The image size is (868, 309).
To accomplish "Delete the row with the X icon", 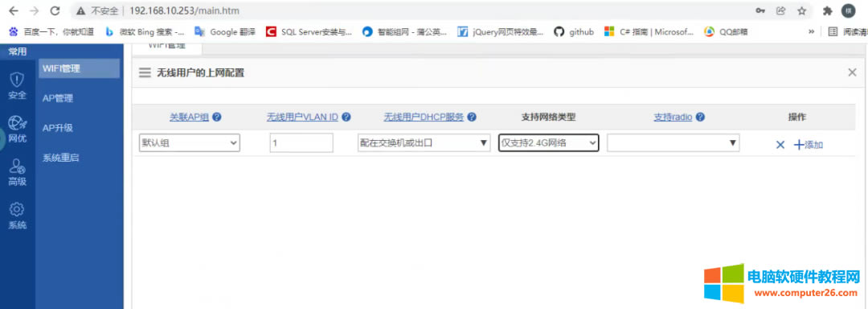I will [780, 145].
